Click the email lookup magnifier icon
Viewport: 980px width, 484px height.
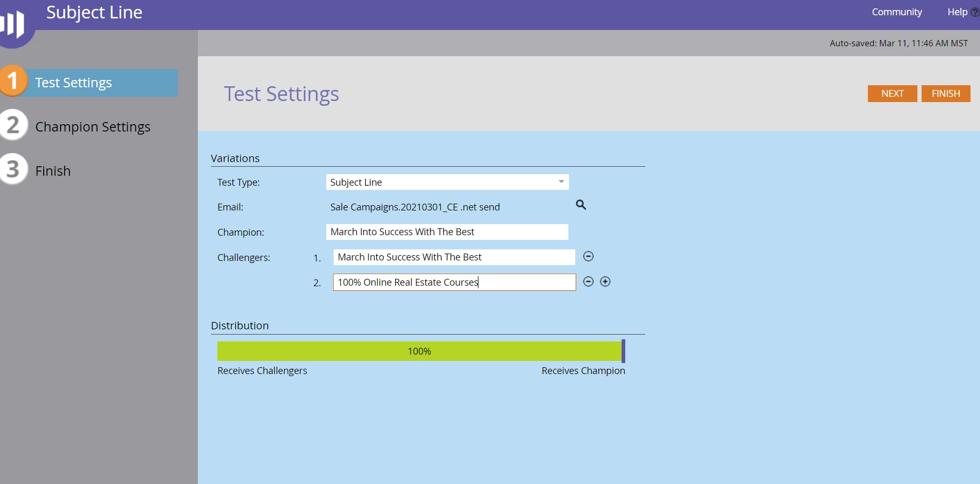(x=581, y=205)
